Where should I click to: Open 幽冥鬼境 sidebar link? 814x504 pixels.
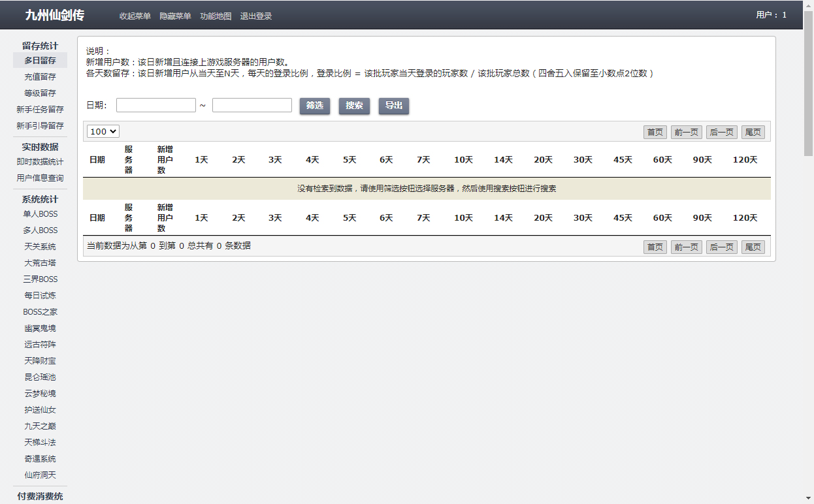click(x=40, y=328)
